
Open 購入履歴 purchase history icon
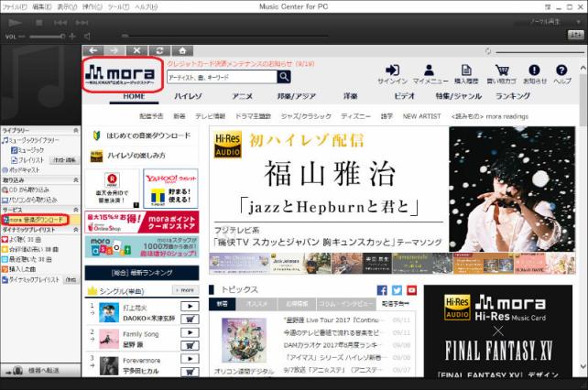[466, 74]
